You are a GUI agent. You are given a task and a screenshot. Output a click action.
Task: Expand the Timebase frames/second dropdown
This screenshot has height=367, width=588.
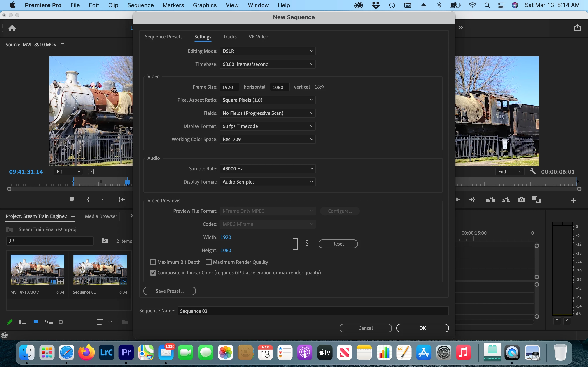(x=267, y=64)
